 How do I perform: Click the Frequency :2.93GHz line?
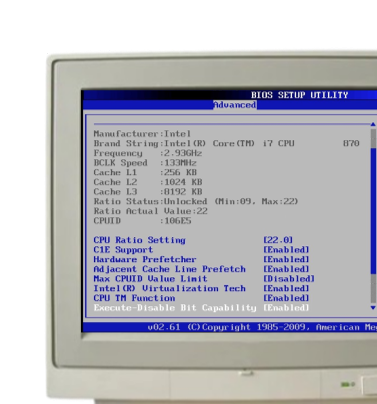pos(148,153)
